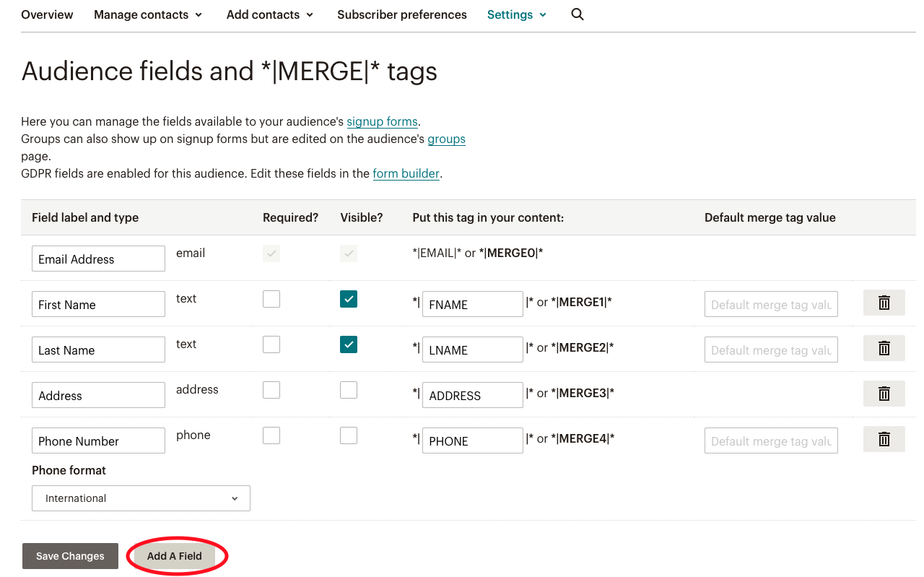
Task: Open the Settings dropdown menu
Action: click(x=516, y=14)
